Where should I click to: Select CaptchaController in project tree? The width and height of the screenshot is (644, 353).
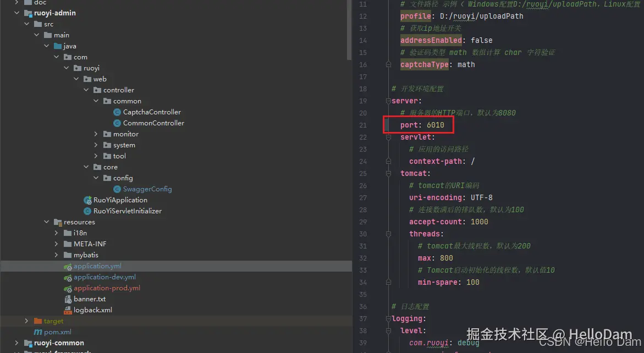[152, 112]
